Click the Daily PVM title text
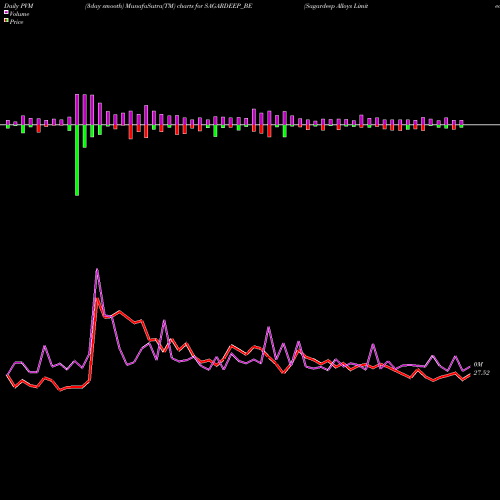The height and width of the screenshot is (500, 500). tap(19, 6)
